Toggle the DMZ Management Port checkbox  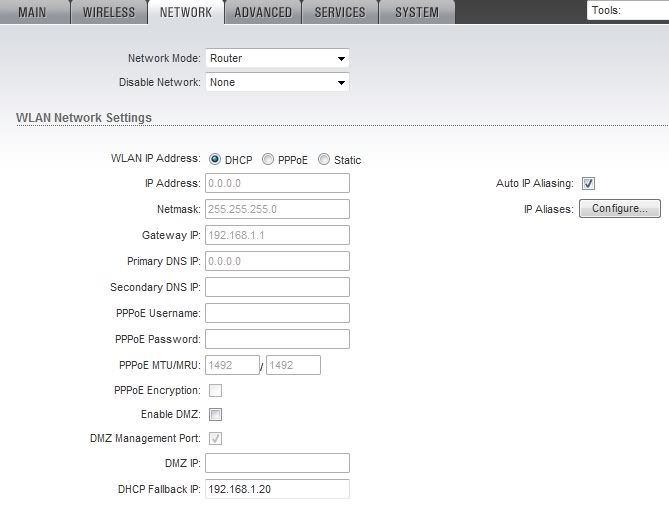coord(215,438)
